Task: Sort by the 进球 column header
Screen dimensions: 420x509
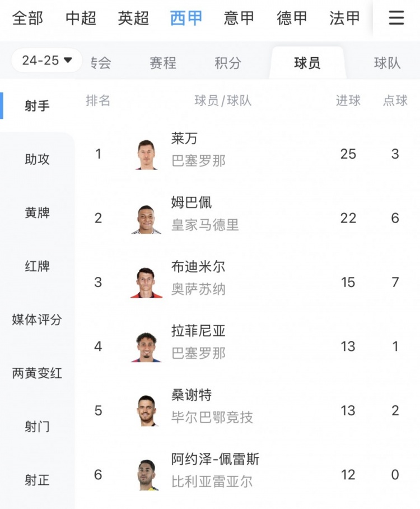Action: tap(348, 101)
